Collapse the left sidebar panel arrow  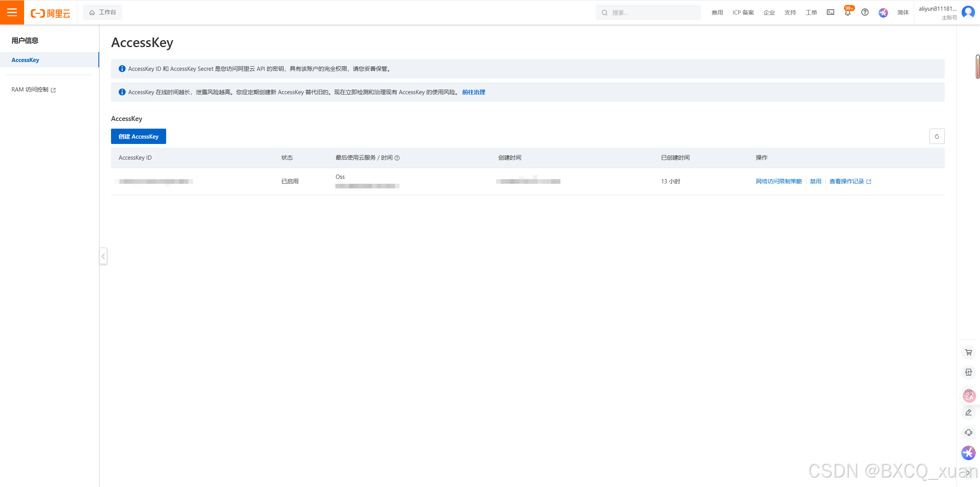point(103,256)
